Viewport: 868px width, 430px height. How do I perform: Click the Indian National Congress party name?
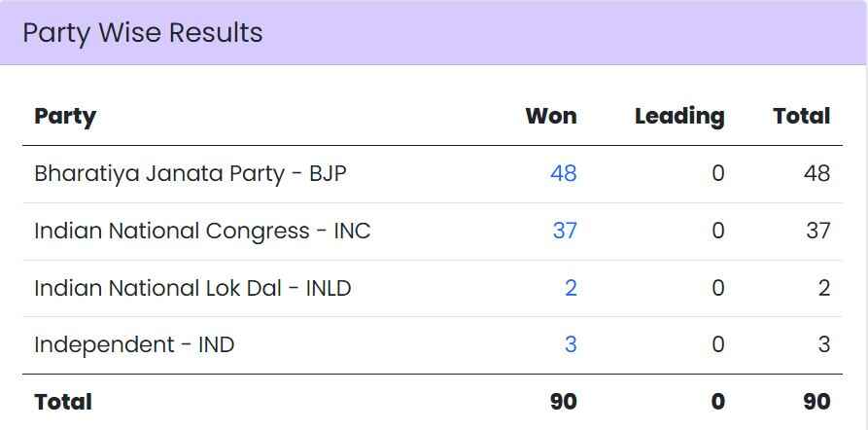[x=202, y=231]
